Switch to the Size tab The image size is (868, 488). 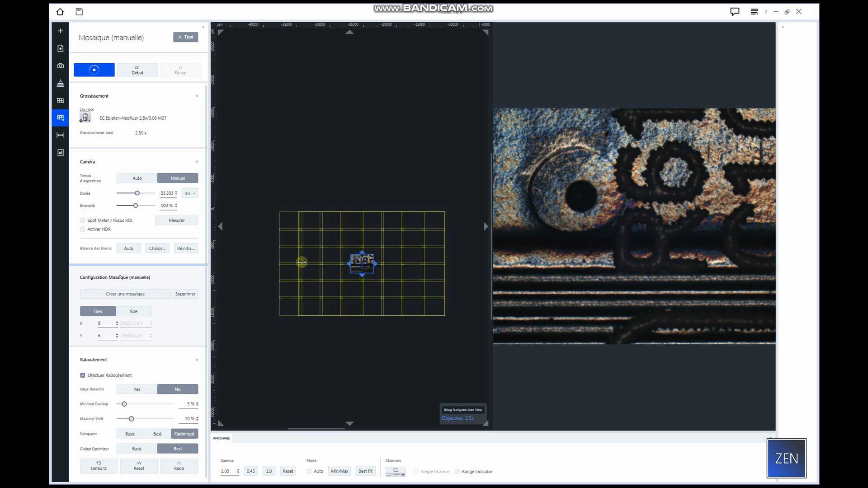pos(133,311)
